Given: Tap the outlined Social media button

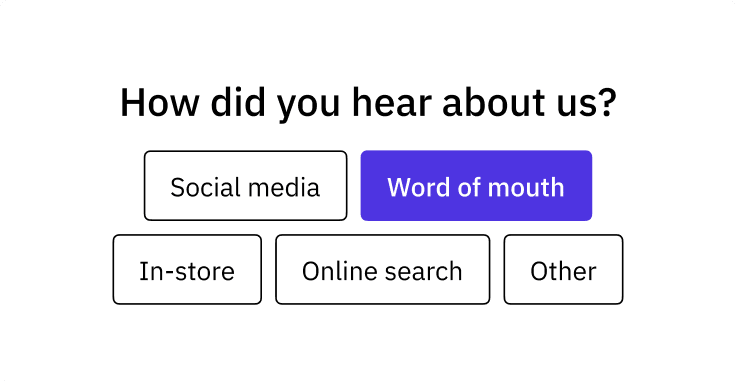Looking at the screenshot, I should 245,185.
